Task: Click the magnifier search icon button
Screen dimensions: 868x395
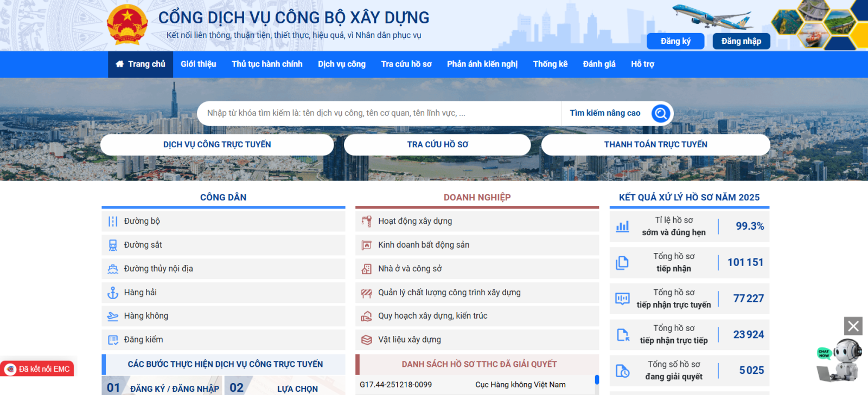Action: coord(660,113)
